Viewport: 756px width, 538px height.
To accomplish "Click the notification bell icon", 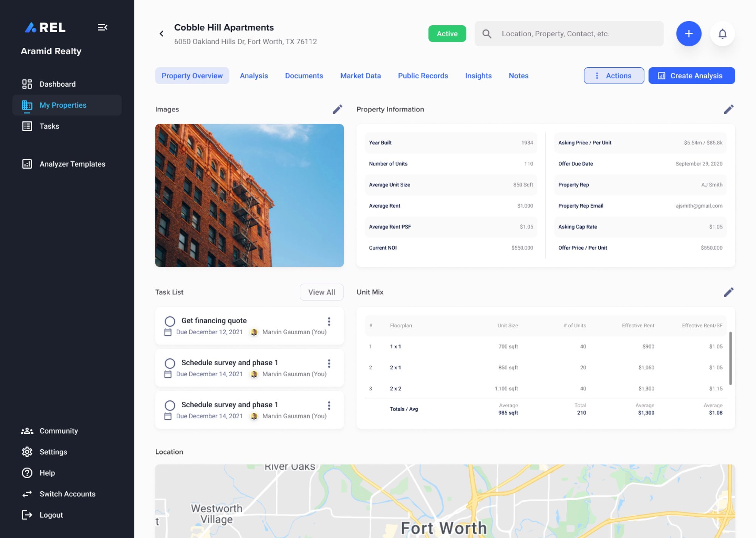I will pyautogui.click(x=722, y=34).
